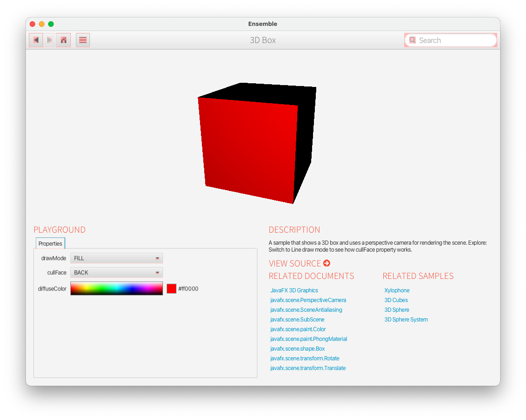Click the View Source arrow icon

pos(327,263)
